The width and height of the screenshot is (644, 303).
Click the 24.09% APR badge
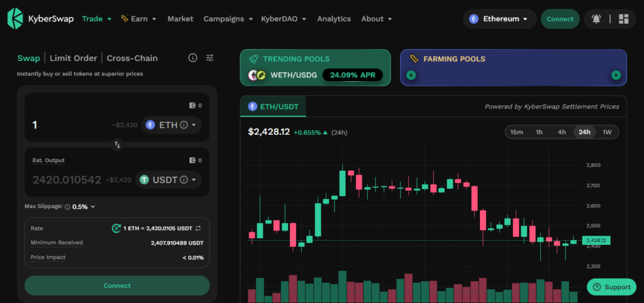[x=352, y=75]
